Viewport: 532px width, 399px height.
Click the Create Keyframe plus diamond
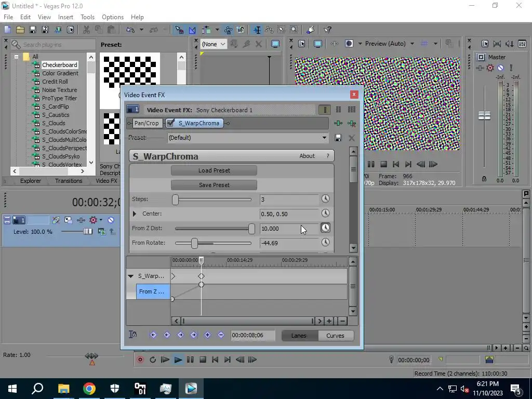[x=207, y=335]
